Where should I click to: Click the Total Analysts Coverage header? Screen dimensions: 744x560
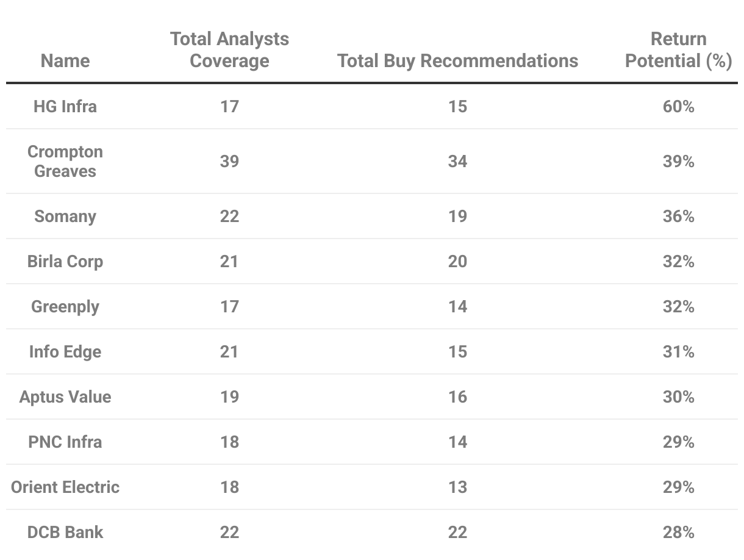229,50
